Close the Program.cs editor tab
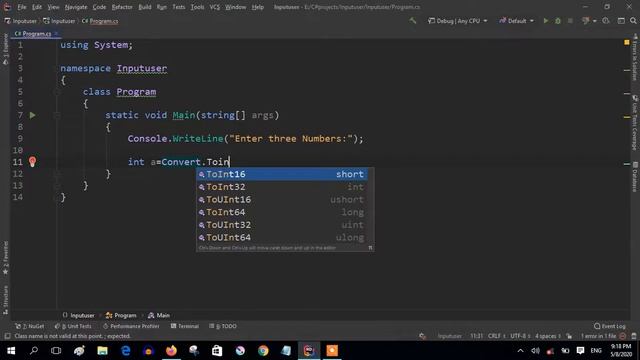 point(56,33)
